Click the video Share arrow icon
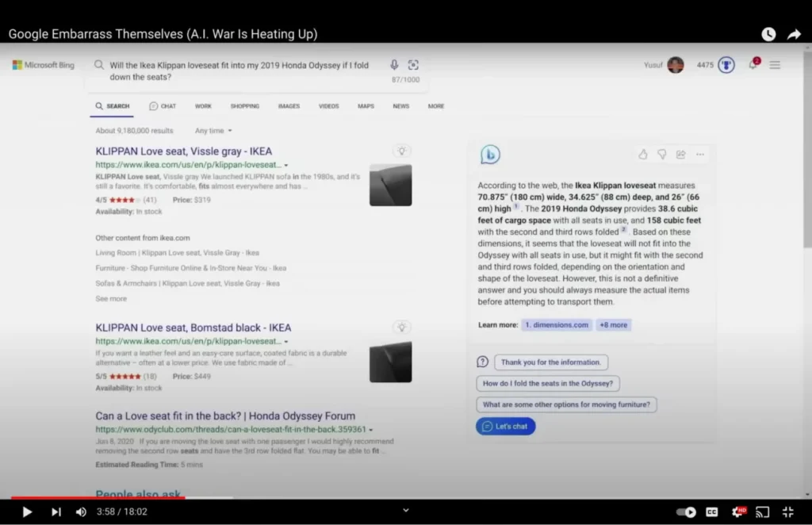This screenshot has width=812, height=525. coord(794,34)
